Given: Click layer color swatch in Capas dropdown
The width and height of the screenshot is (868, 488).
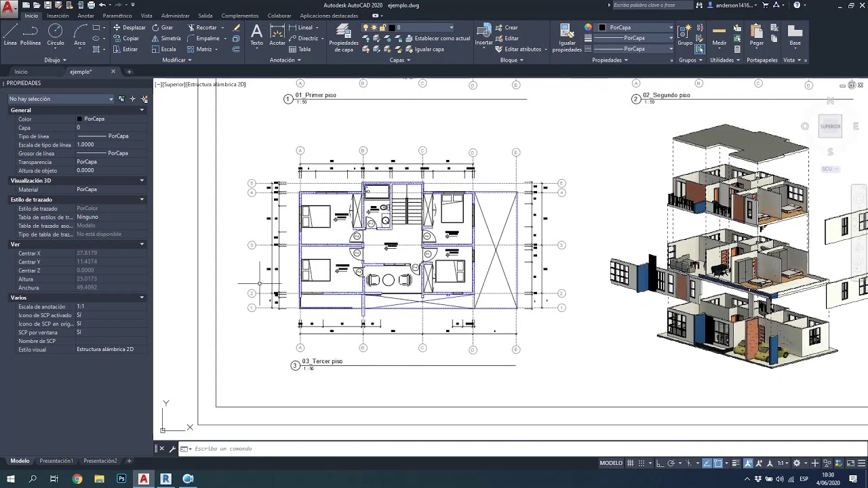Looking at the screenshot, I should point(391,28).
